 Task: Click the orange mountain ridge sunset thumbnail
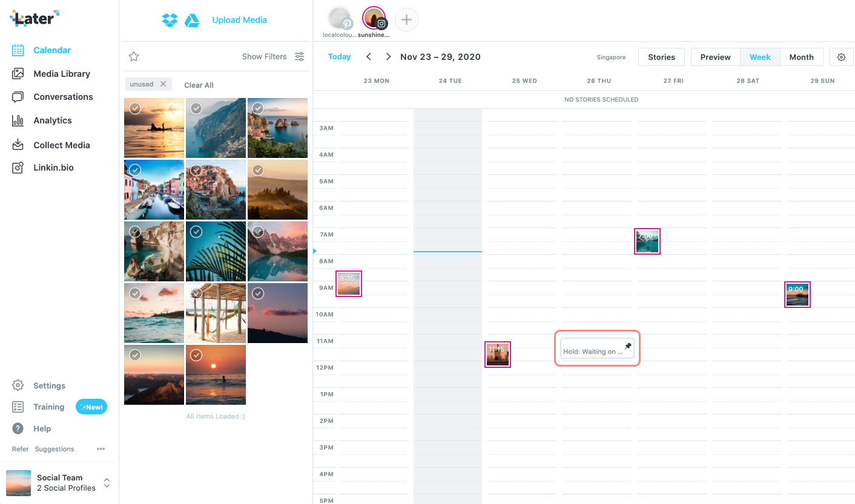coord(154,375)
